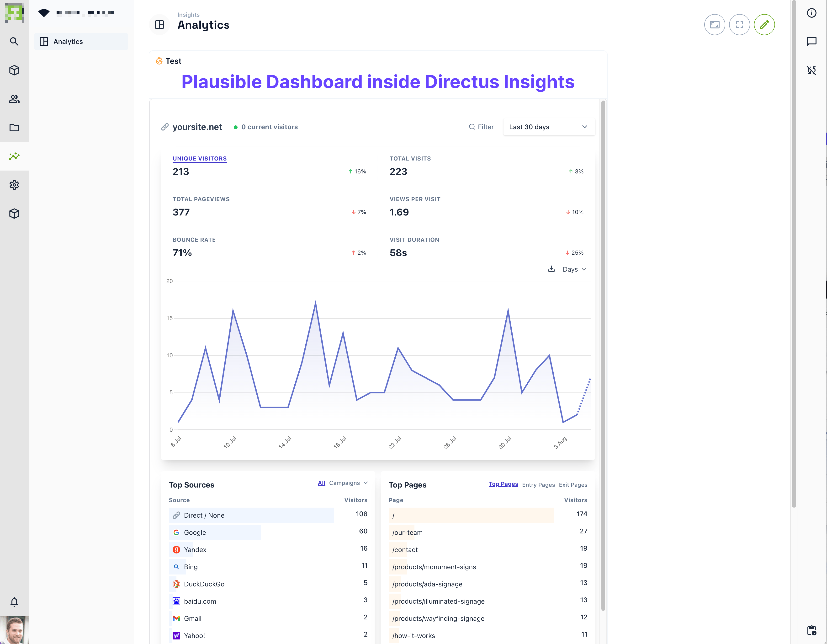Open the Settings gear icon
827x644 pixels.
click(x=14, y=185)
